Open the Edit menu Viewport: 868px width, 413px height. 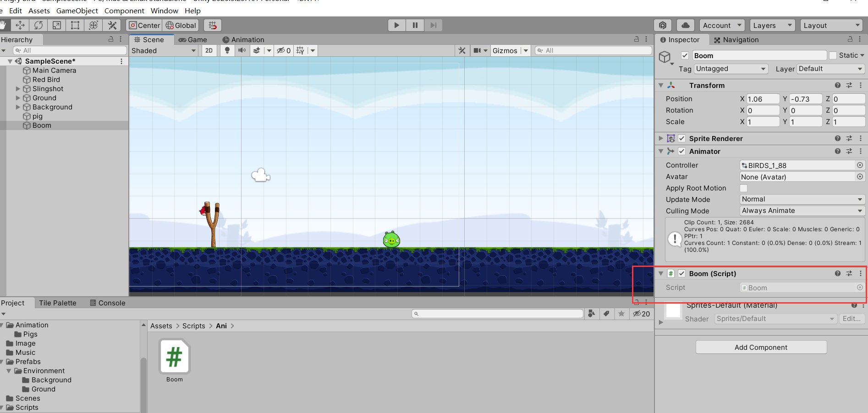click(16, 11)
